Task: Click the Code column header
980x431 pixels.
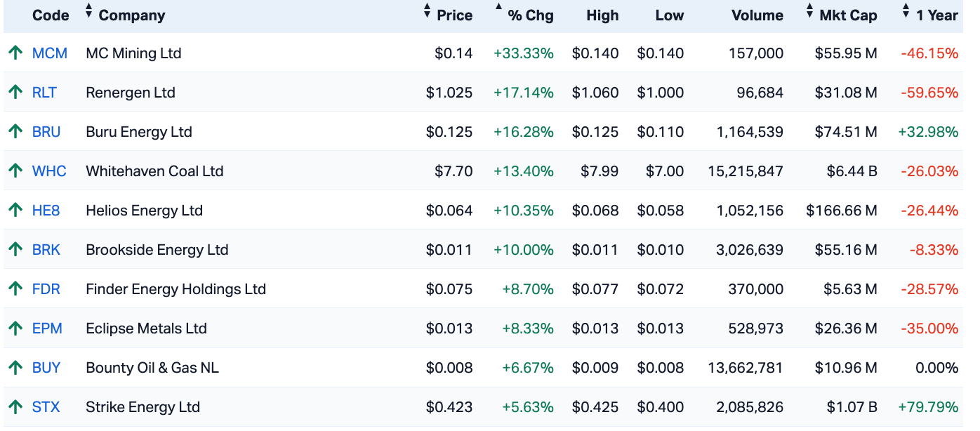Action: coord(51,15)
